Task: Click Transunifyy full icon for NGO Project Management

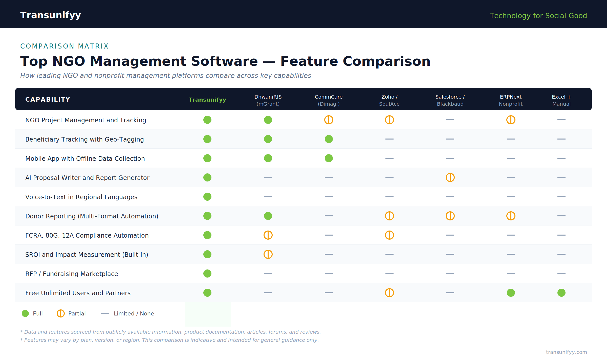Action: 207,120
